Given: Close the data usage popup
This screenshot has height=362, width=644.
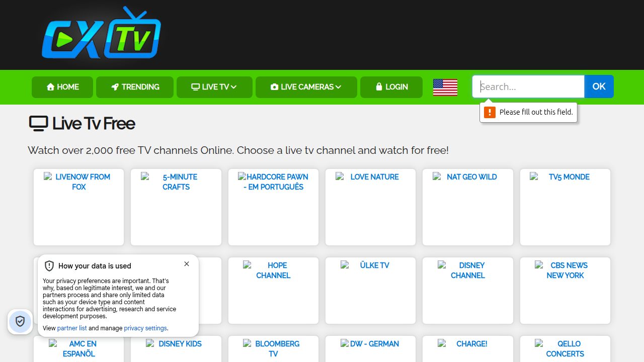Looking at the screenshot, I should (x=187, y=264).
